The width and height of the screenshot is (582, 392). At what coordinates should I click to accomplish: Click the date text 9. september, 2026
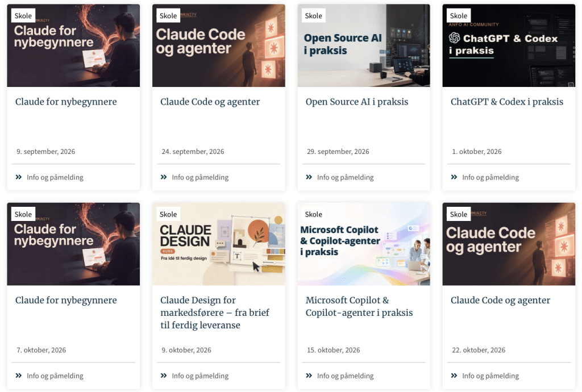click(x=45, y=152)
